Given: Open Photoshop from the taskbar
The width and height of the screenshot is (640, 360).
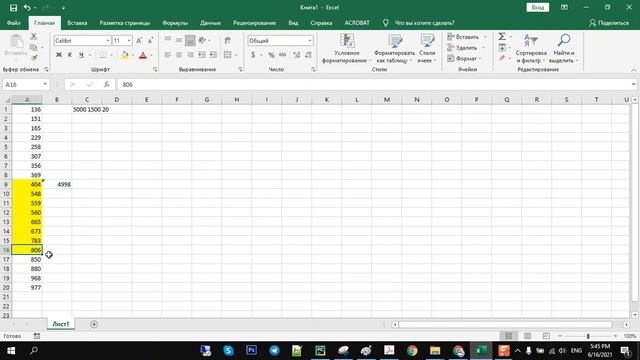Looking at the screenshot, I should coord(251,351).
